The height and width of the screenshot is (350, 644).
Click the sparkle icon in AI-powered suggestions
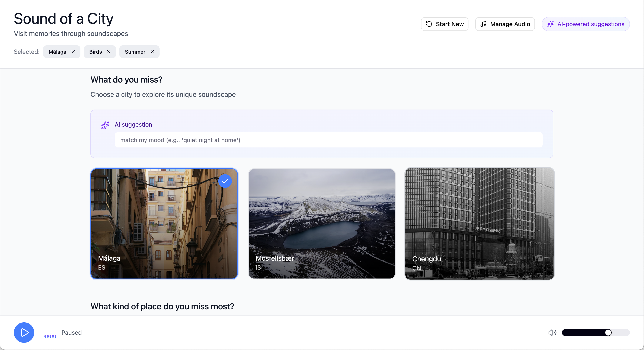click(x=551, y=24)
